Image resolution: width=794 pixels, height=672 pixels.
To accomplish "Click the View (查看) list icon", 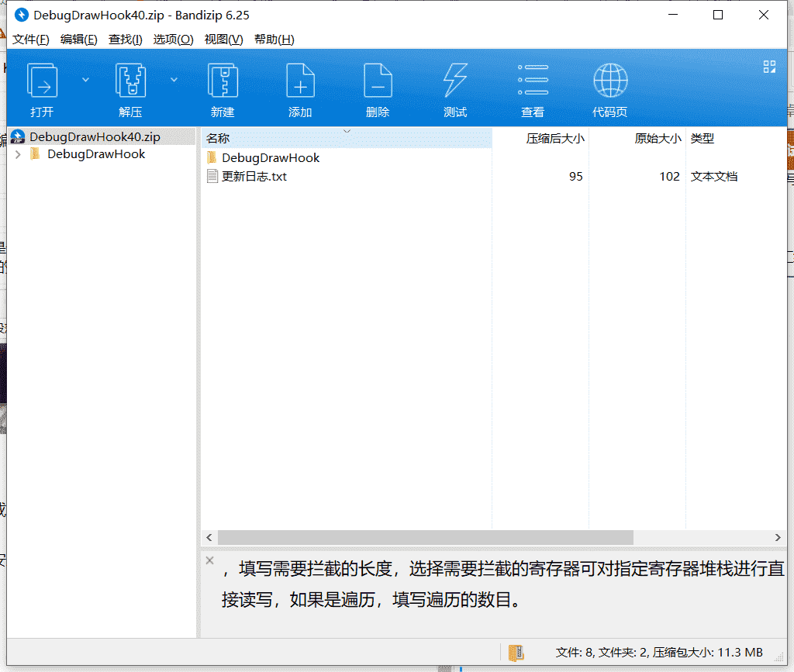I will click(533, 80).
